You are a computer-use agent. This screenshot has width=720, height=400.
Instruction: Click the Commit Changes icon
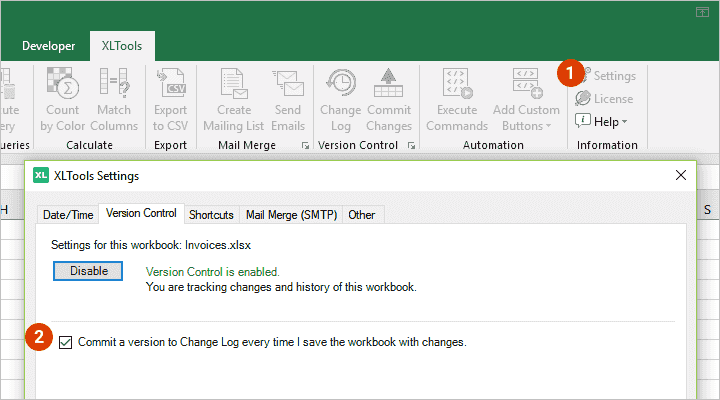(x=388, y=83)
